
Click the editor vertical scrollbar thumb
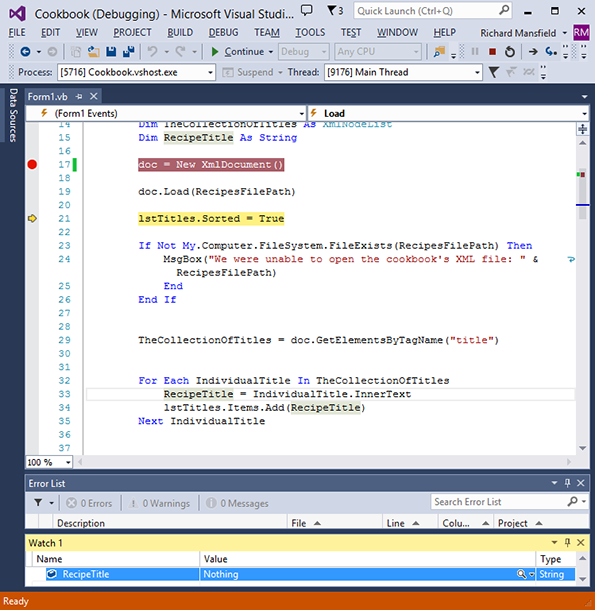pyautogui.click(x=582, y=196)
